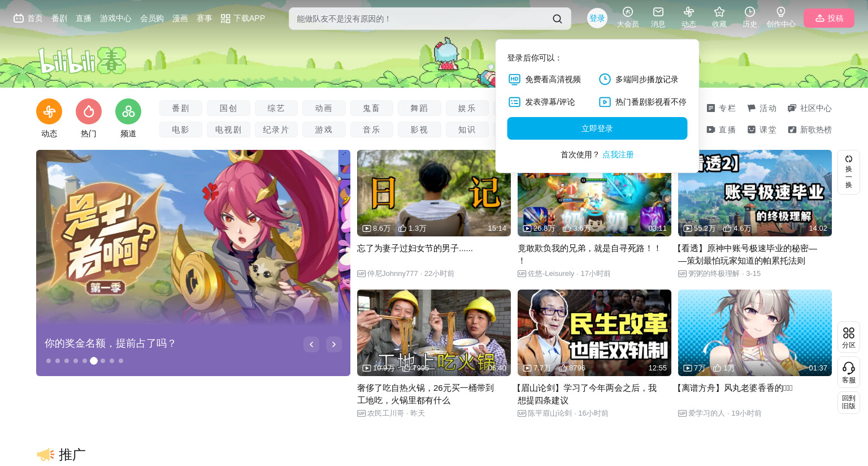
Task: Open the 娱乐 category tag
Action: tap(467, 108)
